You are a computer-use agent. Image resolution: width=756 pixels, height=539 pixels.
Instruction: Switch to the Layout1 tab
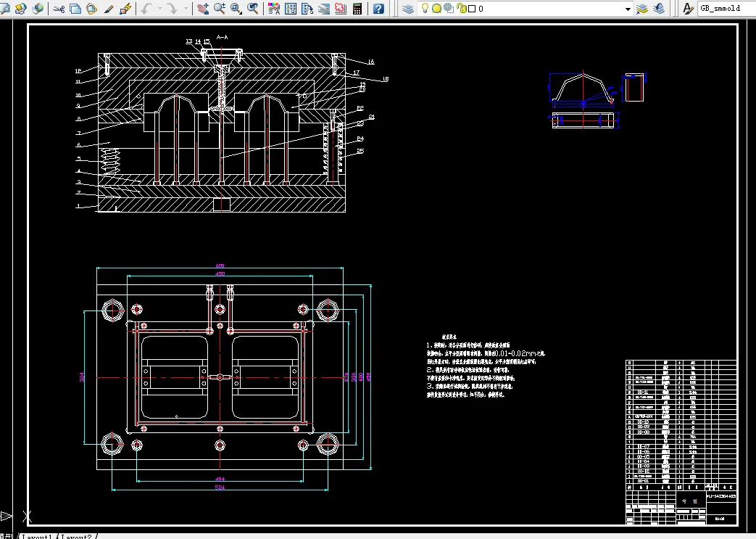[37, 536]
